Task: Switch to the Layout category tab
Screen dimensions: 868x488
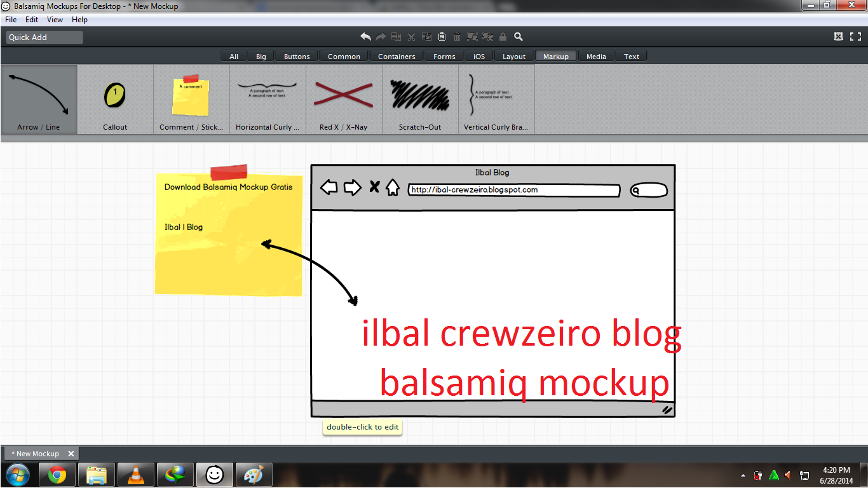Action: point(514,57)
